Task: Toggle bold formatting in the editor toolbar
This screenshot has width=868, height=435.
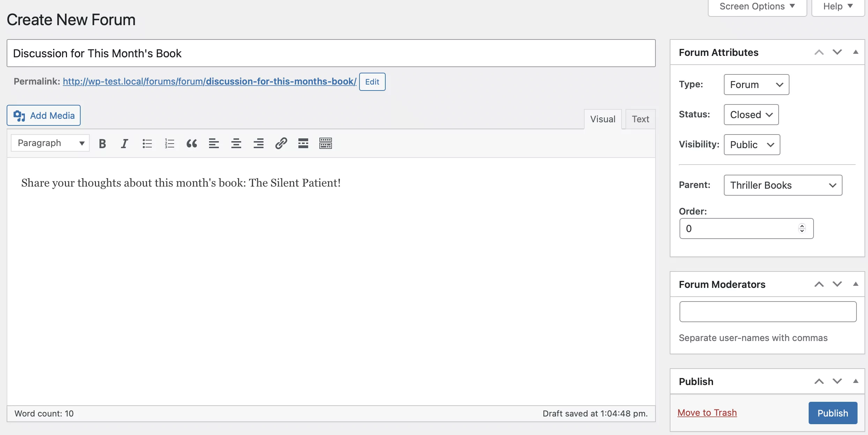Action: pyautogui.click(x=102, y=143)
